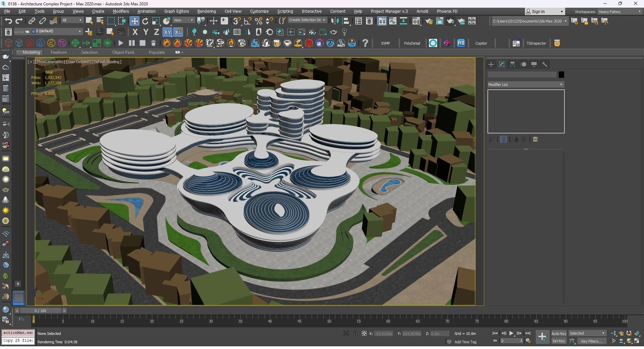Viewport: 644px width, 349px height.
Task: Toggle Spinner Snap button
Action: pos(269,21)
